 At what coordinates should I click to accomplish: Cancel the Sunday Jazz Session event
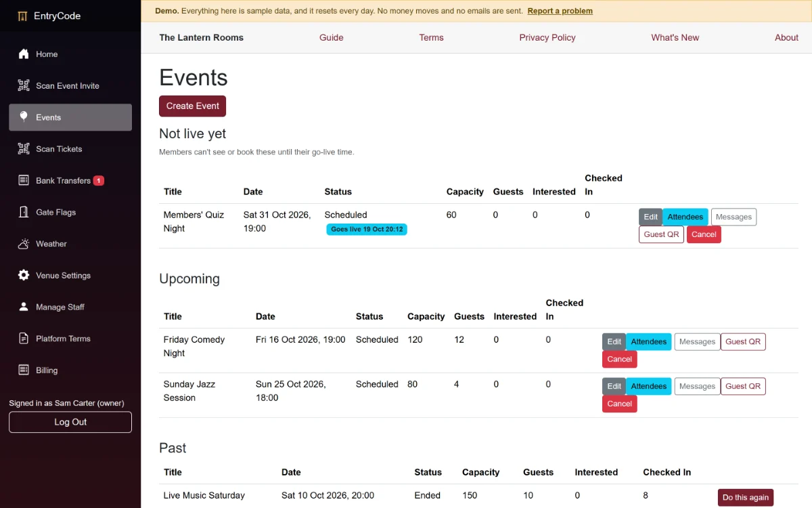tap(620, 404)
